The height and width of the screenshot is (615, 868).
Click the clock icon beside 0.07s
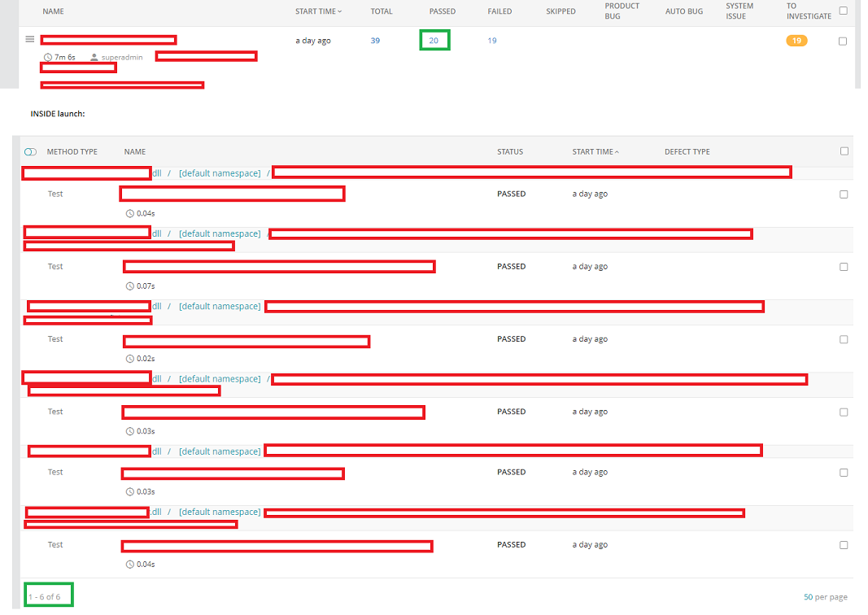click(x=129, y=286)
